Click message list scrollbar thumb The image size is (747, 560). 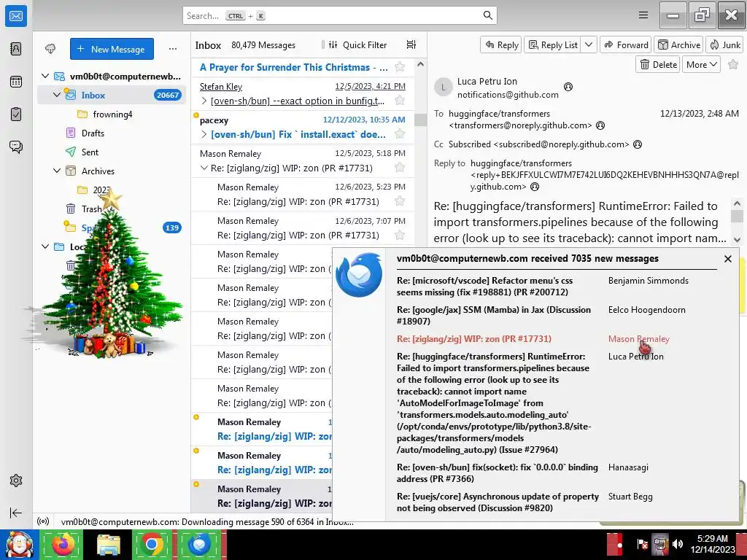tap(420, 120)
